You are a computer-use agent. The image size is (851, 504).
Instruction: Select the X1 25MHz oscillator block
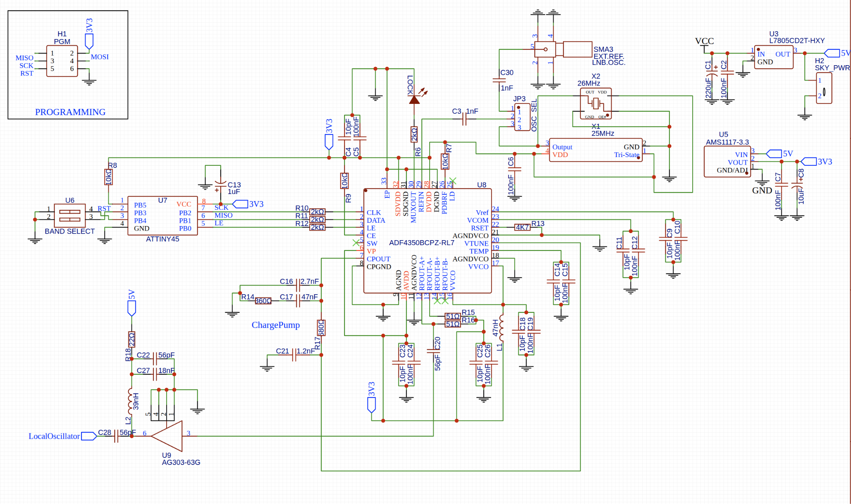pyautogui.click(x=595, y=150)
